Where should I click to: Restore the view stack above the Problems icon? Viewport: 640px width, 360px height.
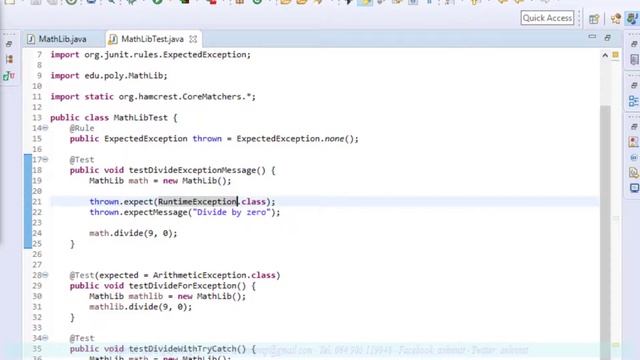(634, 127)
